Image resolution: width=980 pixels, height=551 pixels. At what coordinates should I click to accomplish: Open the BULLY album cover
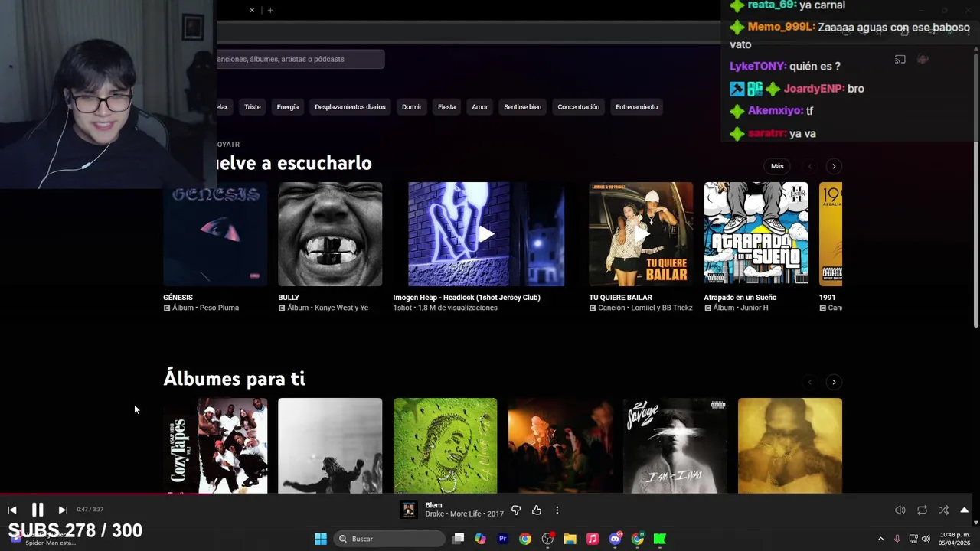[x=330, y=234]
